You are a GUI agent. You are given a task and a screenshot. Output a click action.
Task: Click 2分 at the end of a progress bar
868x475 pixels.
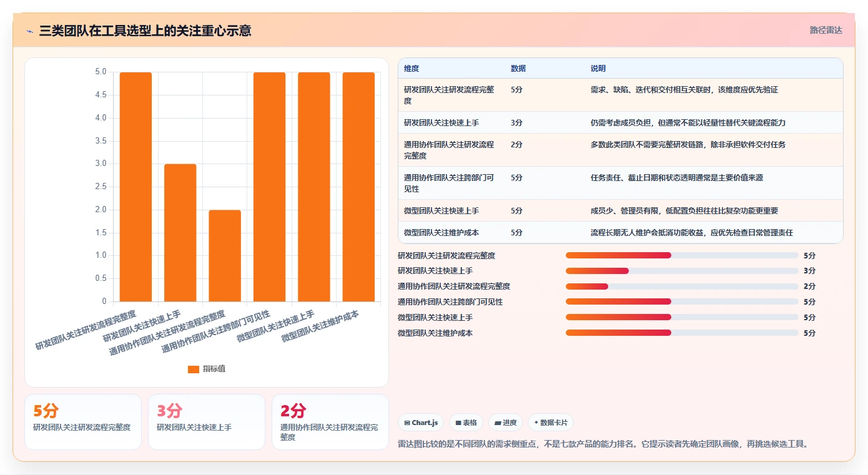(x=809, y=286)
